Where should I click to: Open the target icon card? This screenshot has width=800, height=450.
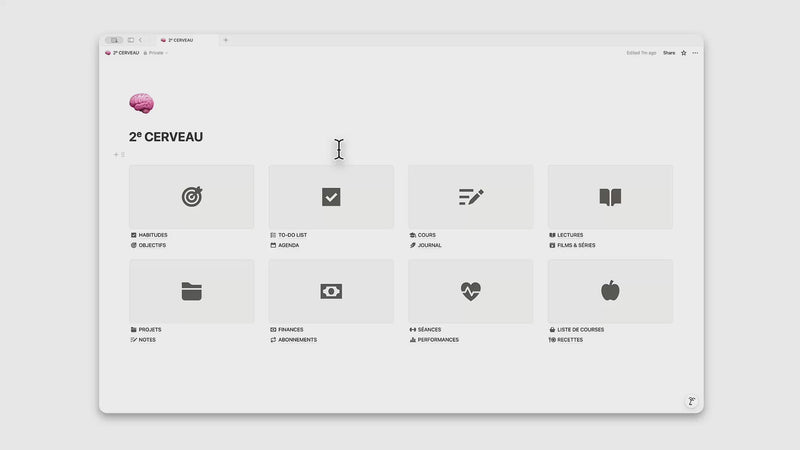191,196
